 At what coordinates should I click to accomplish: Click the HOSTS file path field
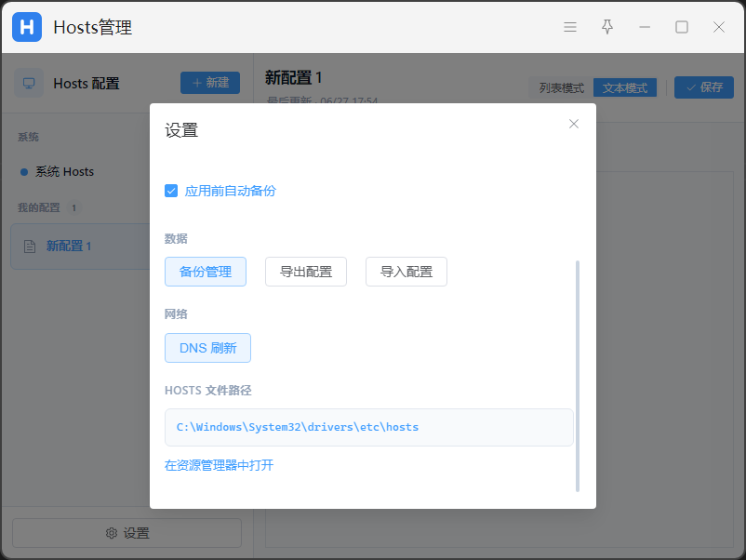click(x=369, y=427)
